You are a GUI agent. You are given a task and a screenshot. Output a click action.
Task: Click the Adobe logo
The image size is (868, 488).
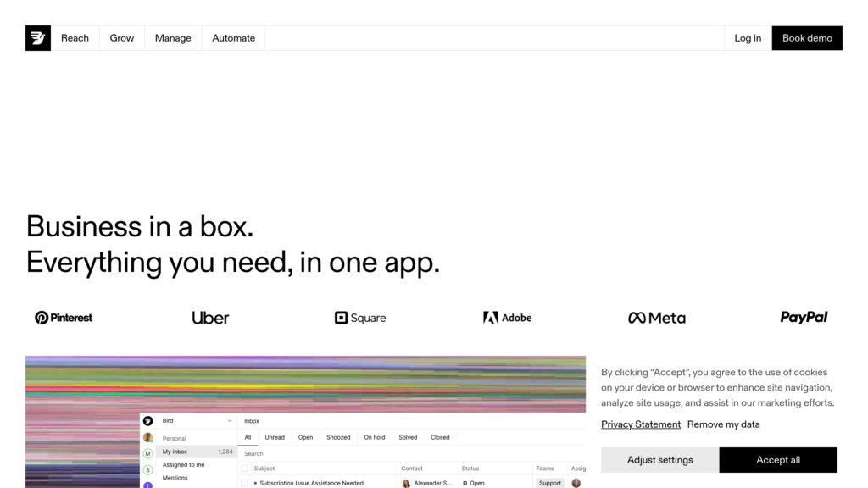coord(508,318)
